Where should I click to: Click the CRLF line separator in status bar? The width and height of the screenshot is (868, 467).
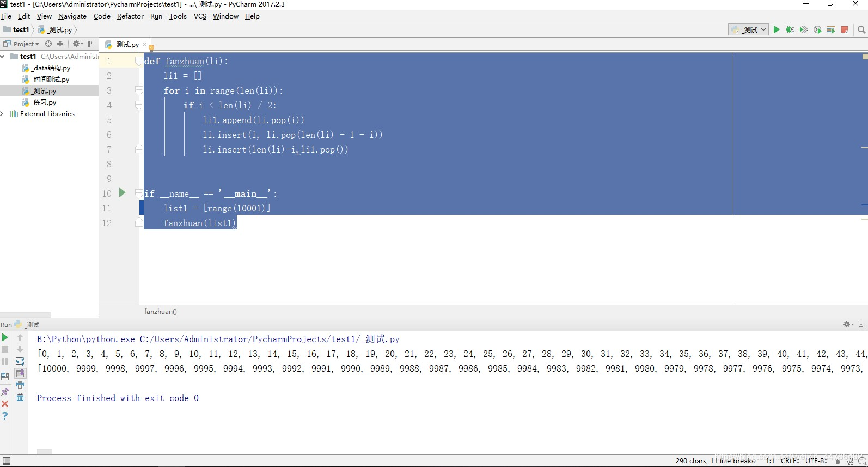(790, 460)
